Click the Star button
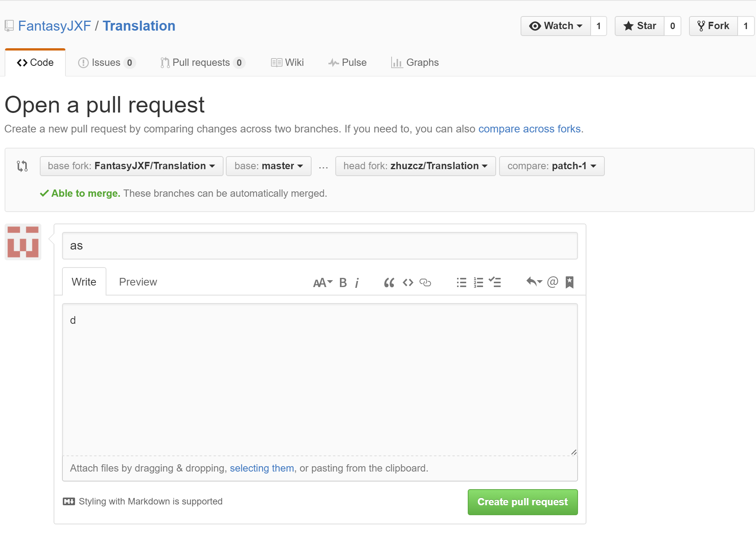 (639, 26)
